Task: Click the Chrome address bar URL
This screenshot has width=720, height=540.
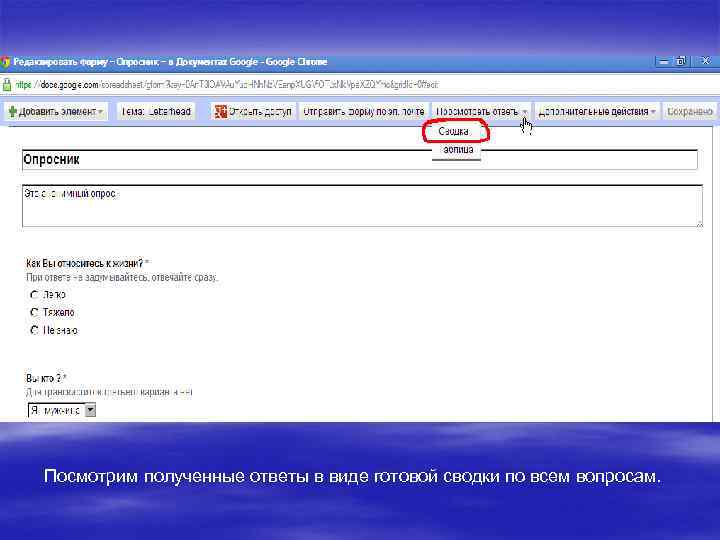Action: tap(227, 85)
